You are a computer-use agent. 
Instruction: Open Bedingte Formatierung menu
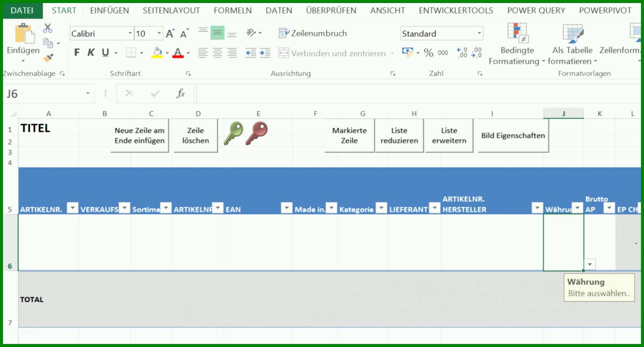[x=517, y=44]
